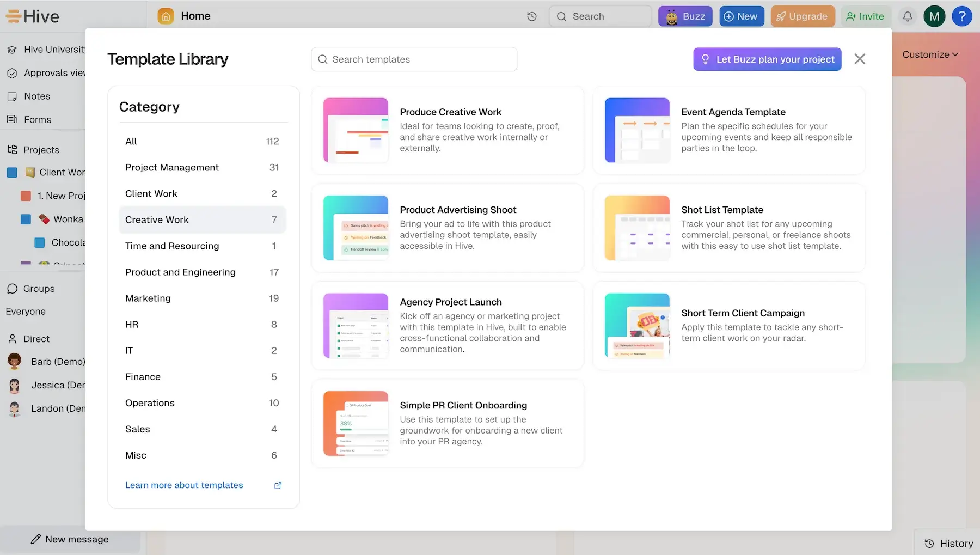Image resolution: width=980 pixels, height=555 pixels.
Task: Open Simple PR Client Onboarding thumbnail
Action: tap(356, 423)
